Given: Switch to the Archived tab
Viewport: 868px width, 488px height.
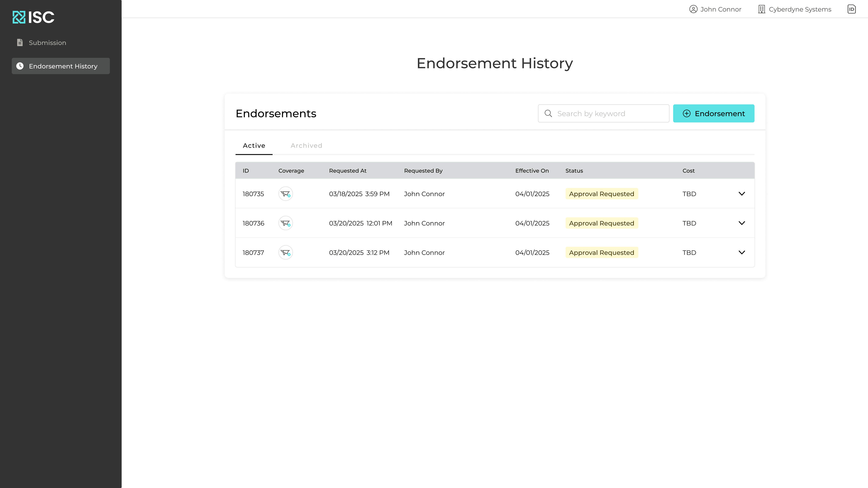Looking at the screenshot, I should pos(306,146).
